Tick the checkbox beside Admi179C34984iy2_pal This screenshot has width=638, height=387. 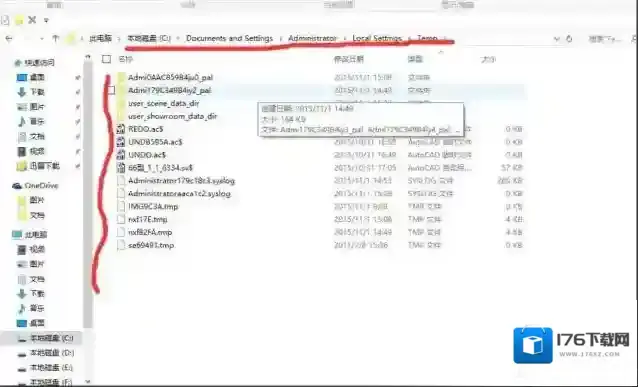click(x=111, y=90)
